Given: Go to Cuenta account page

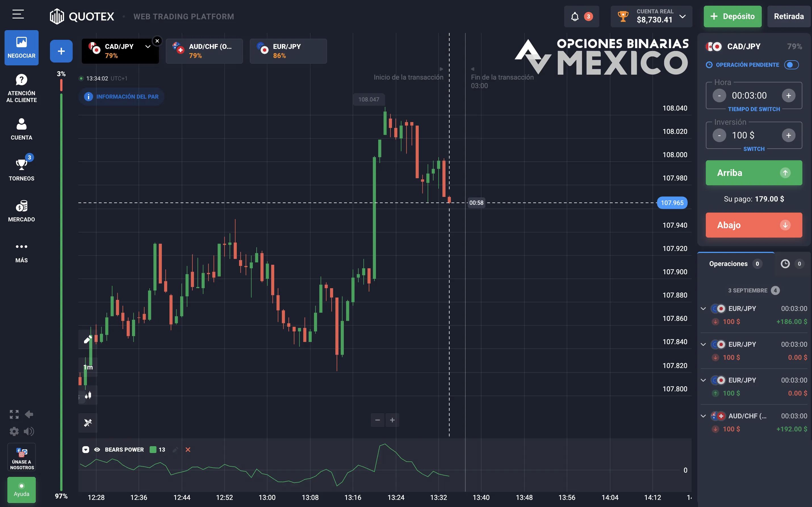Looking at the screenshot, I should (x=22, y=129).
